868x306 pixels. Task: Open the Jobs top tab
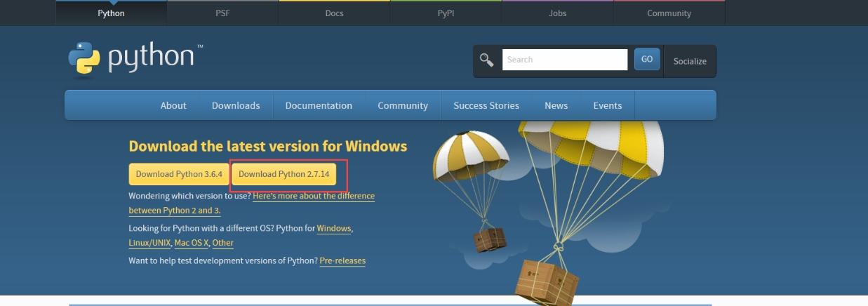tap(558, 13)
